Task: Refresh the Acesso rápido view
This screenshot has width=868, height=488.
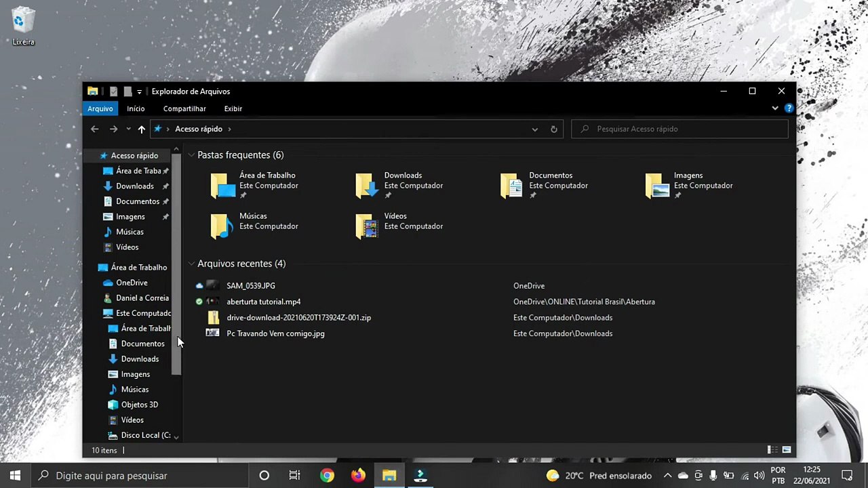Action: (x=554, y=129)
